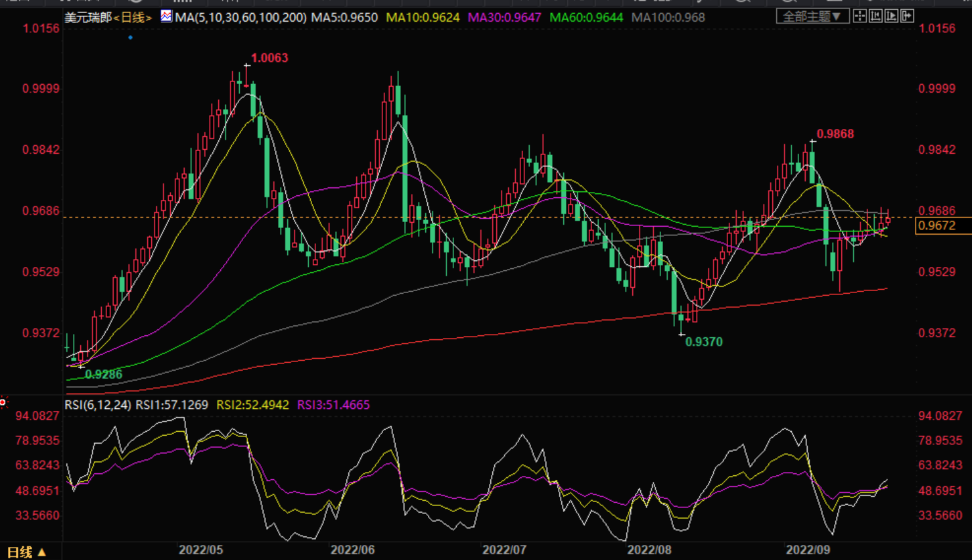Click the panel export arrow icon
This screenshot has width=972, height=560.
point(908,16)
